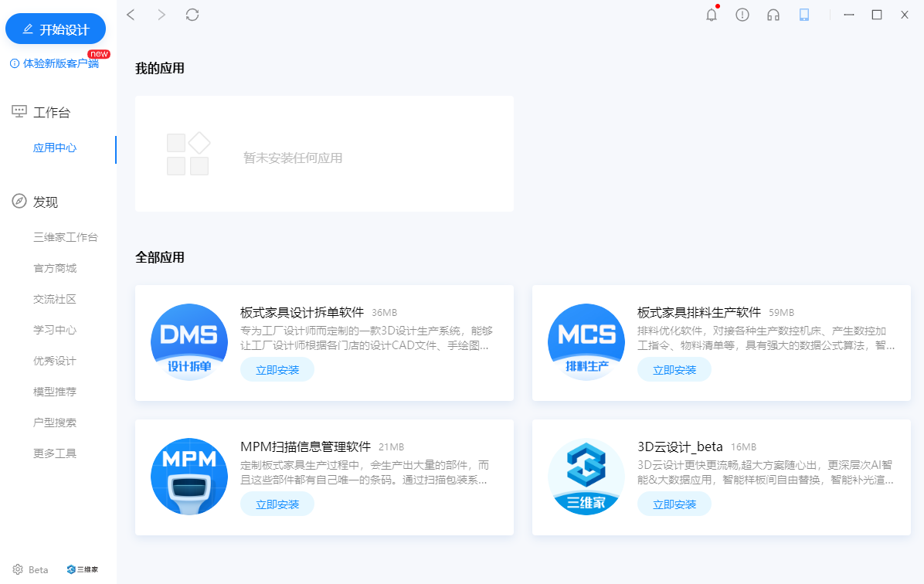Open 优秀设计 in the sidebar

(x=55, y=361)
